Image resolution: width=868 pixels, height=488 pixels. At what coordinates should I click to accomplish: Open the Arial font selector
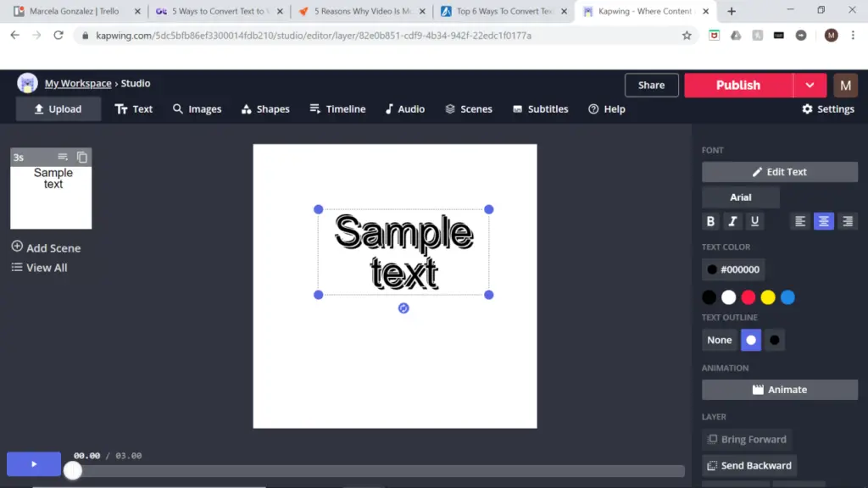click(x=740, y=197)
